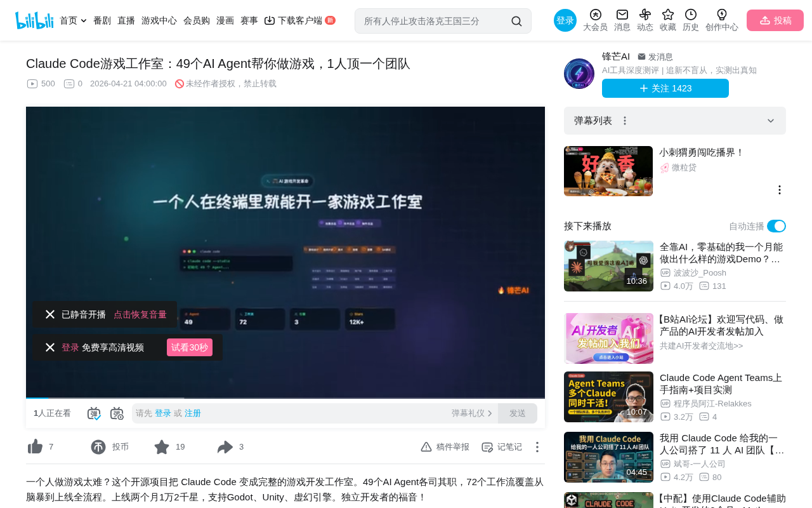Viewport: 812px width, 508px height.
Task: Send a message via 发消息
Action: pos(655,57)
